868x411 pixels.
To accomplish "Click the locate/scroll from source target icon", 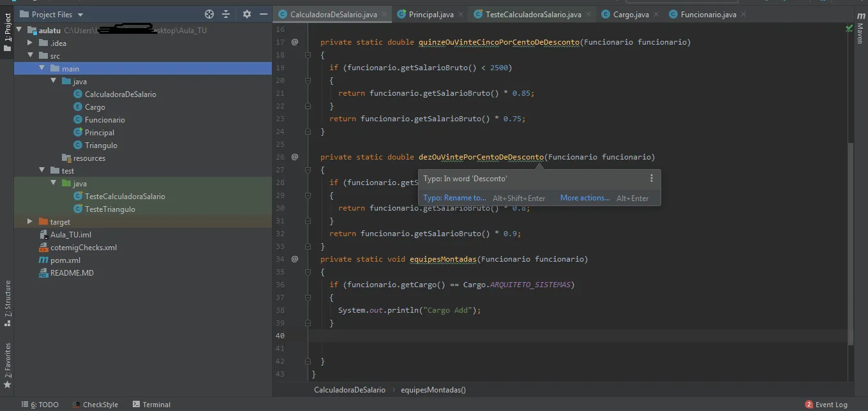I will [x=209, y=14].
